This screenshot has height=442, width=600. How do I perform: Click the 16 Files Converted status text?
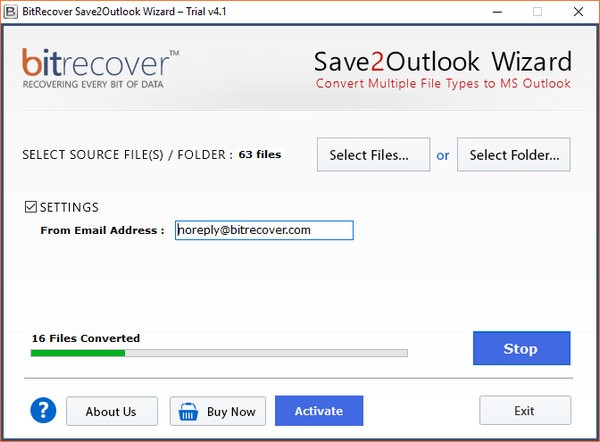(x=86, y=338)
